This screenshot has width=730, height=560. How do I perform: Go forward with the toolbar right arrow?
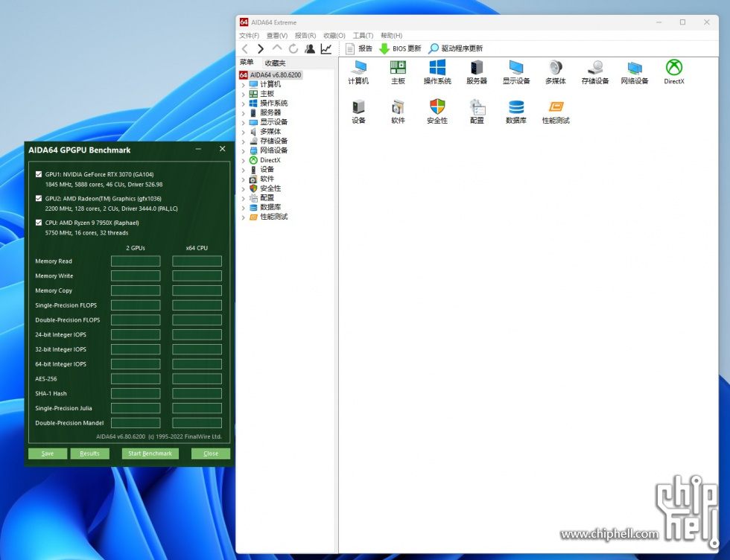click(261, 48)
